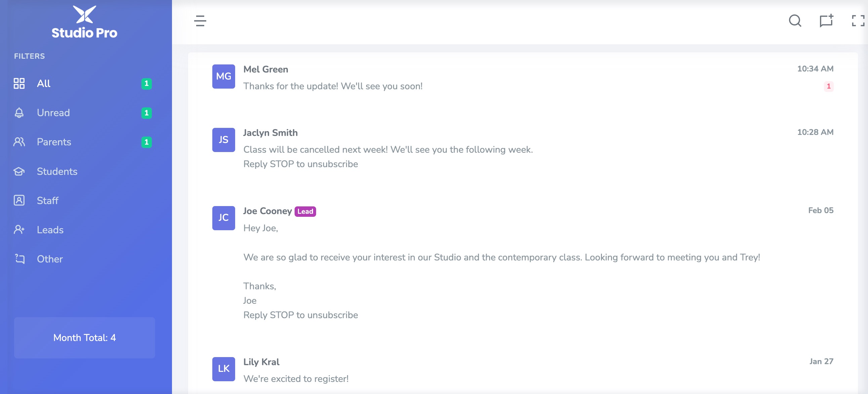
Task: Select the Other filter
Action: (x=83, y=259)
